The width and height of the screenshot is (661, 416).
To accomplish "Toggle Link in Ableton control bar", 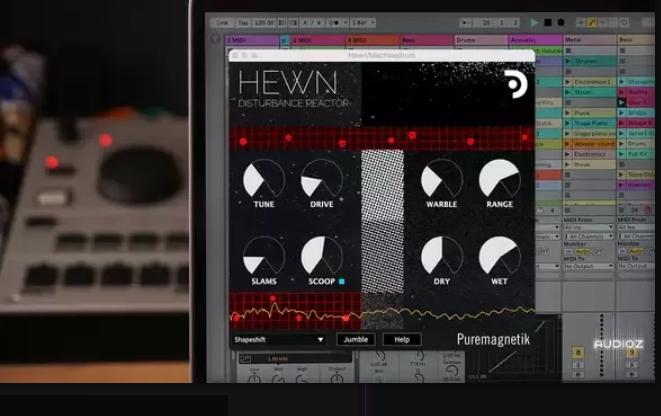I will coord(222,23).
